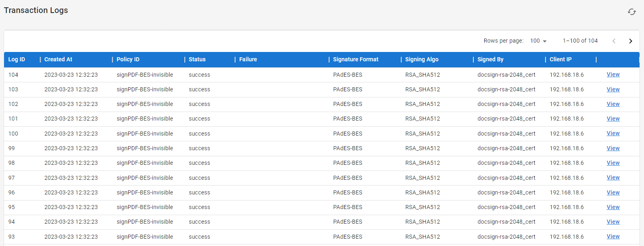Click the Transaction Logs heading
This screenshot has height=246, width=644.
coord(36,10)
